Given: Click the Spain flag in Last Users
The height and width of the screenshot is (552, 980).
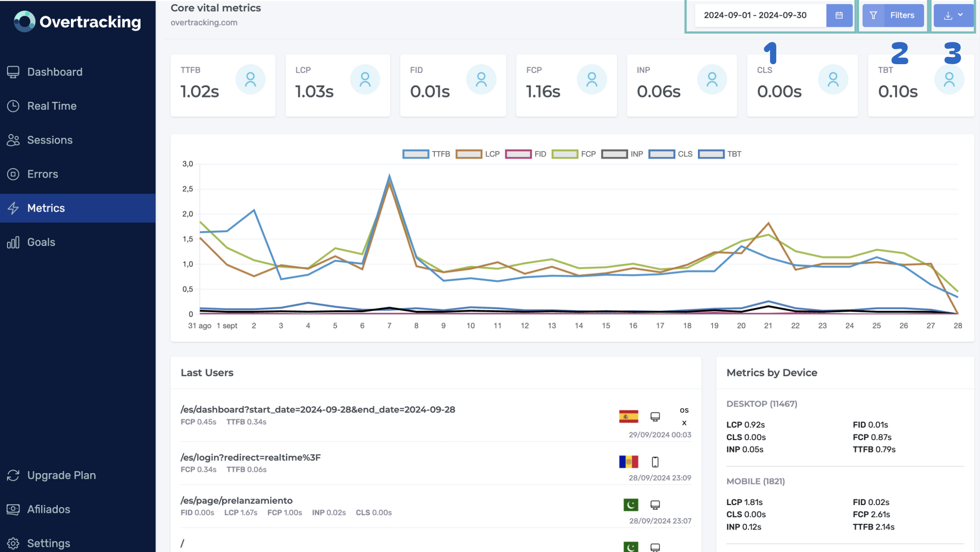Looking at the screenshot, I should point(629,416).
